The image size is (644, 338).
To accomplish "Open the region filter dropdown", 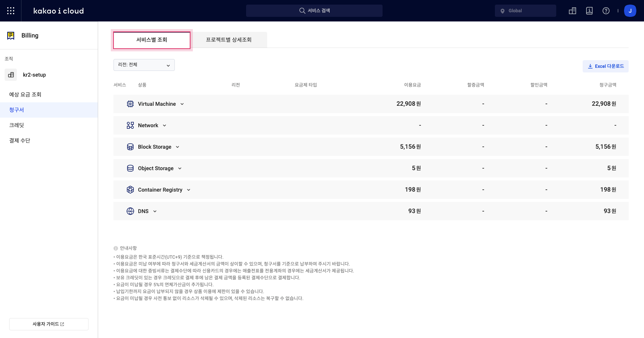I will (144, 65).
